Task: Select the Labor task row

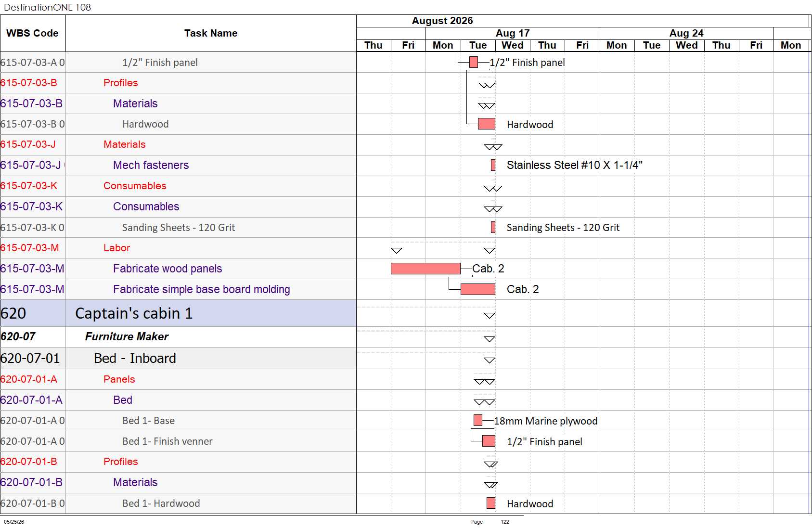Action: pyautogui.click(x=178, y=248)
